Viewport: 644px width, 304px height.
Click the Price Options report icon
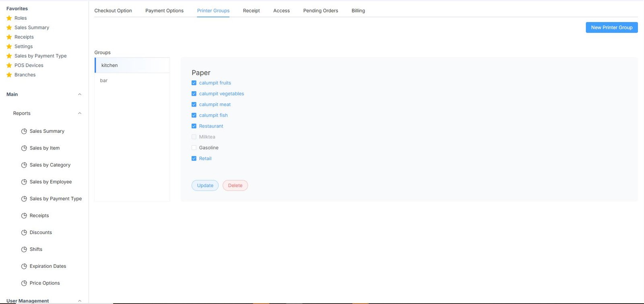coord(24,283)
